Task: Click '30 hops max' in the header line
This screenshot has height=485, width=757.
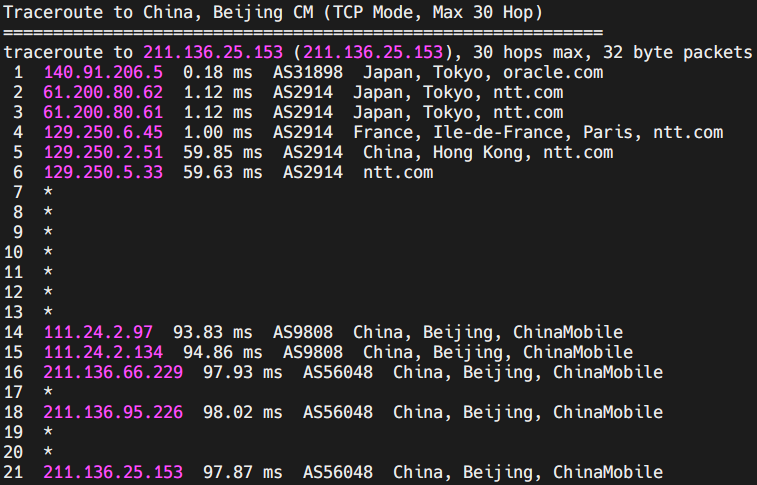Action: point(528,52)
